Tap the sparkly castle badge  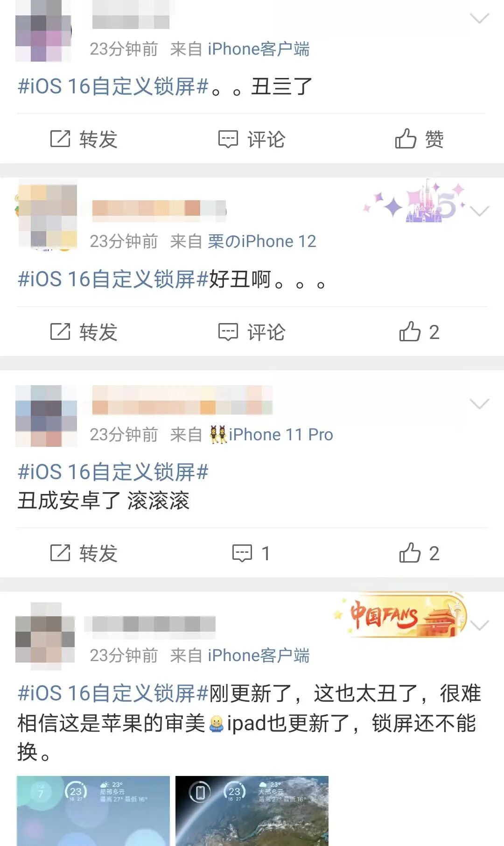tap(415, 202)
